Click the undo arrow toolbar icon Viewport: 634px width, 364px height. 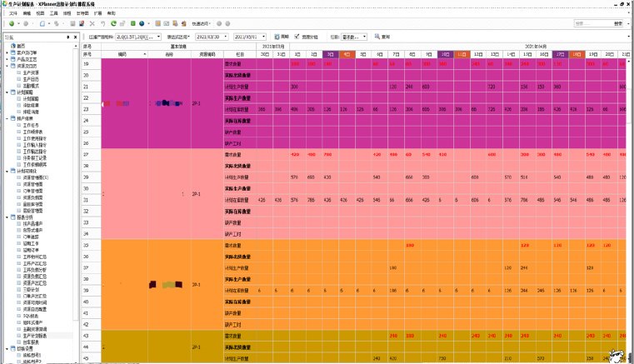pos(103,24)
